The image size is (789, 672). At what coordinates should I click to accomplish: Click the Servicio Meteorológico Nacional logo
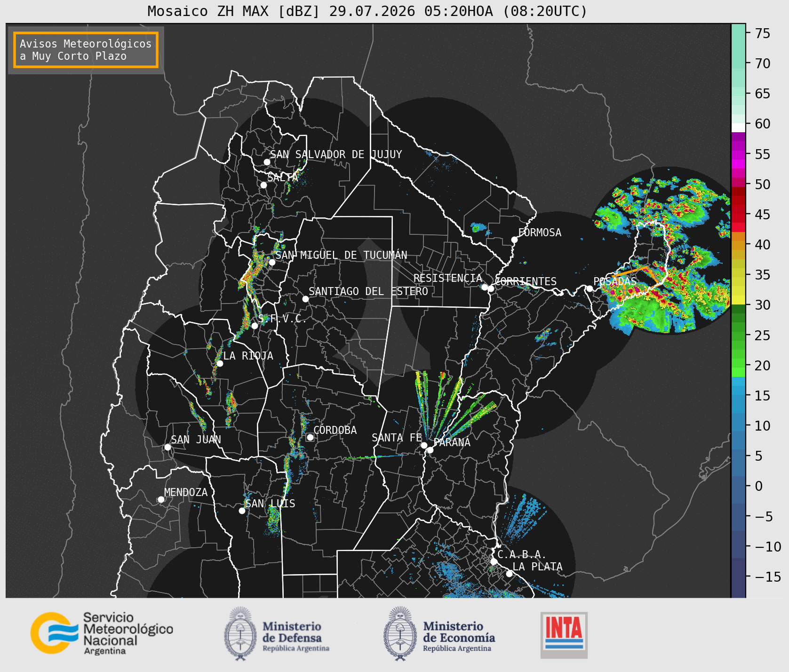pos(102,633)
